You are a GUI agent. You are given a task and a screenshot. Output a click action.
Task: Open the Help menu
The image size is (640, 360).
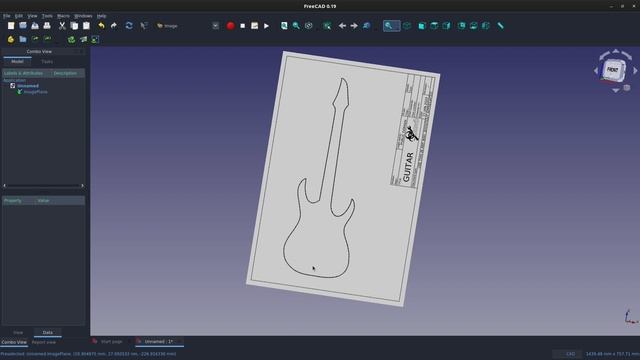[x=102, y=16]
